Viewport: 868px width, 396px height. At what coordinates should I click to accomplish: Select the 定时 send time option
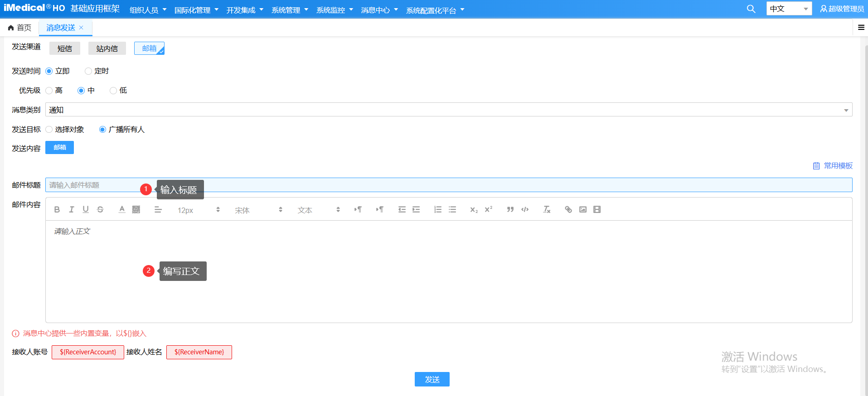point(89,71)
